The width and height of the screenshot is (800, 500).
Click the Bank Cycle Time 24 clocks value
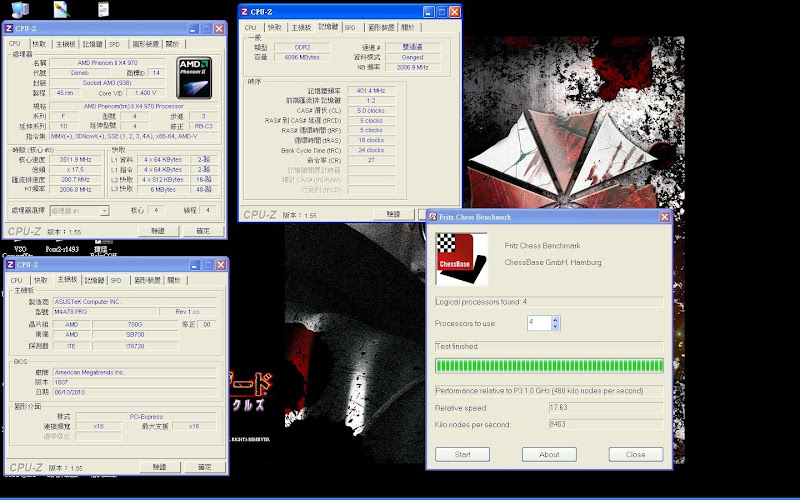click(371, 151)
